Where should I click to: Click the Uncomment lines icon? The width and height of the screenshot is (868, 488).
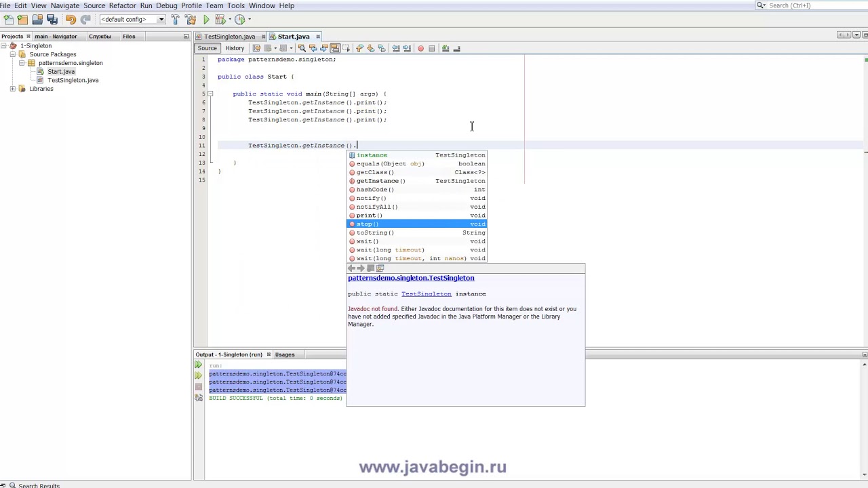click(456, 48)
